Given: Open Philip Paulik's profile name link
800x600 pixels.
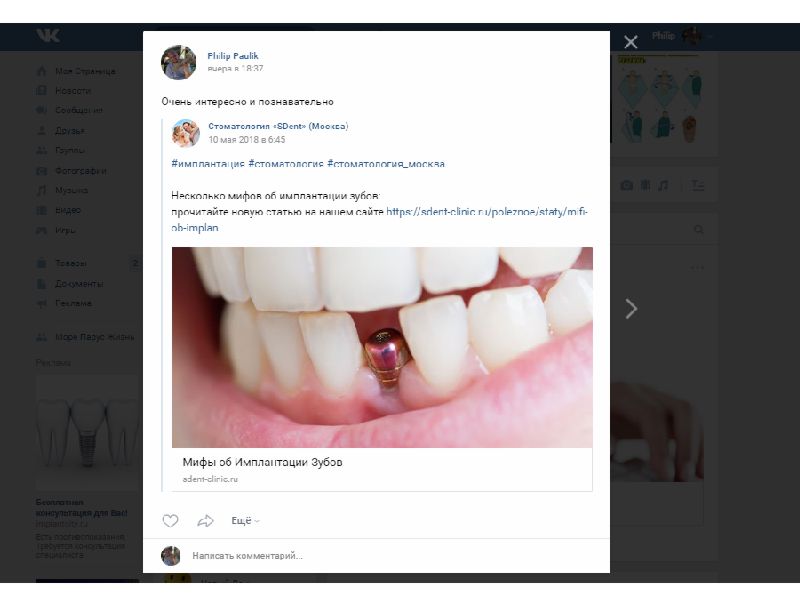Looking at the screenshot, I should 233,56.
